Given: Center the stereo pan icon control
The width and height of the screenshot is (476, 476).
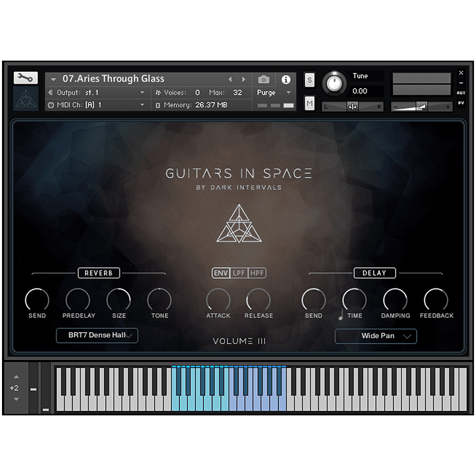Looking at the screenshot, I should click(352, 106).
